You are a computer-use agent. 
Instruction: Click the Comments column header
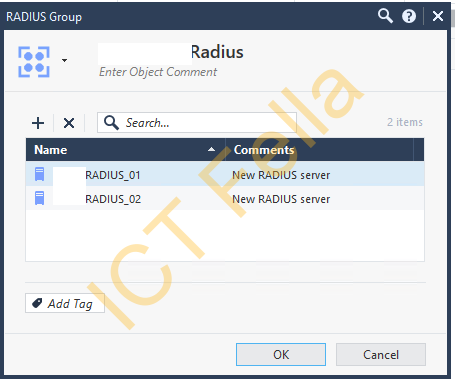(x=319, y=150)
